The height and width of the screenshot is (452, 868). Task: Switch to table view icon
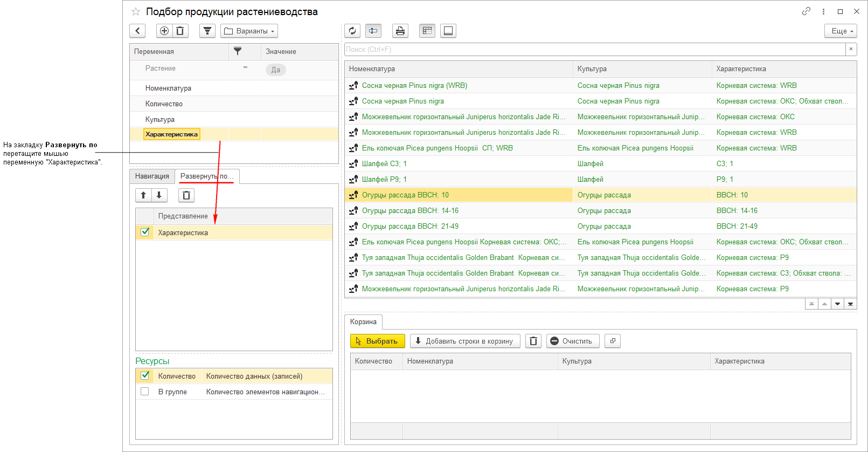pos(427,31)
